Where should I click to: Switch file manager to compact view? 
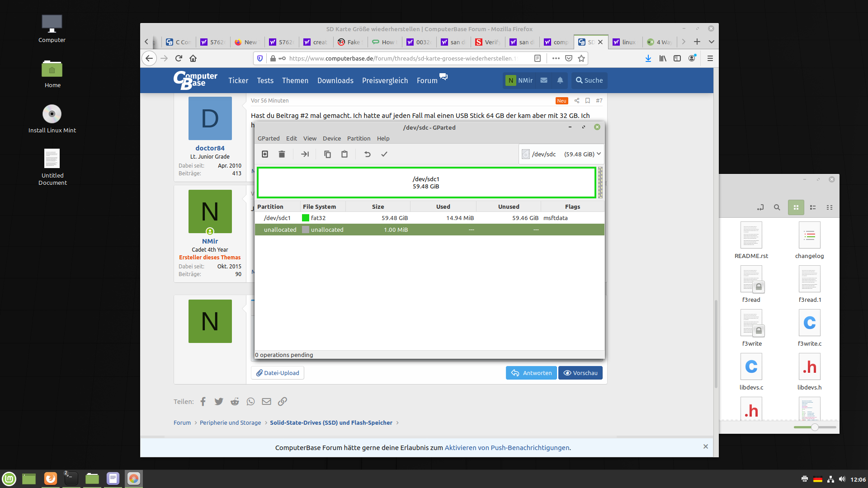point(830,207)
